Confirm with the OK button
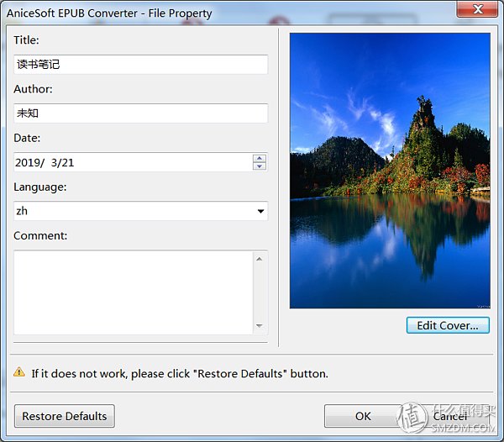 (x=363, y=416)
